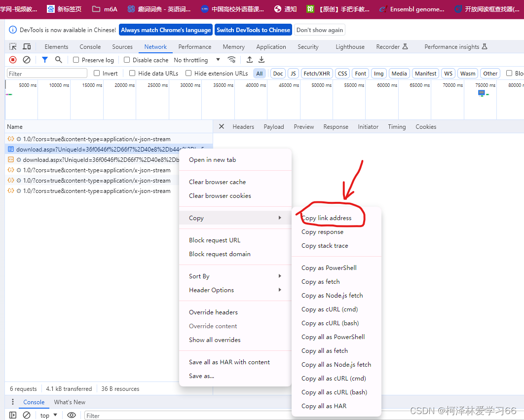Image resolution: width=524 pixels, height=420 pixels.
Task: Enable the Preserve log checkbox
Action: (x=76, y=60)
